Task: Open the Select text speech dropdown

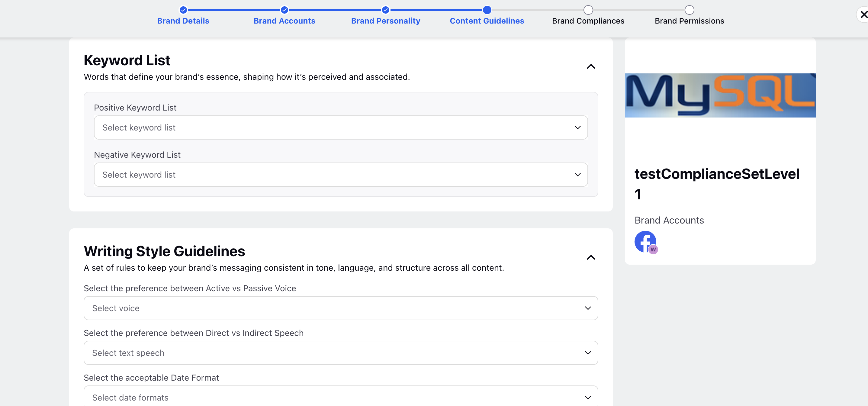Action: click(x=341, y=353)
